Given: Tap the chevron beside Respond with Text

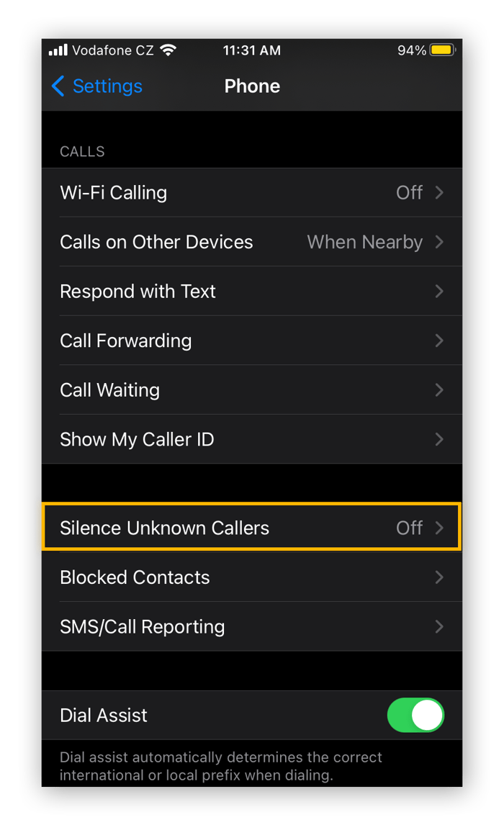Looking at the screenshot, I should [440, 291].
